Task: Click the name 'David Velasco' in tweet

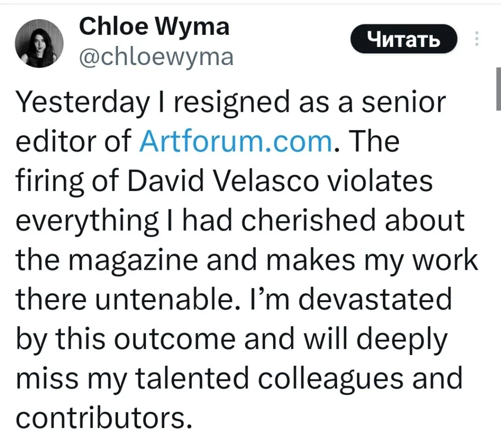Action: (223, 181)
